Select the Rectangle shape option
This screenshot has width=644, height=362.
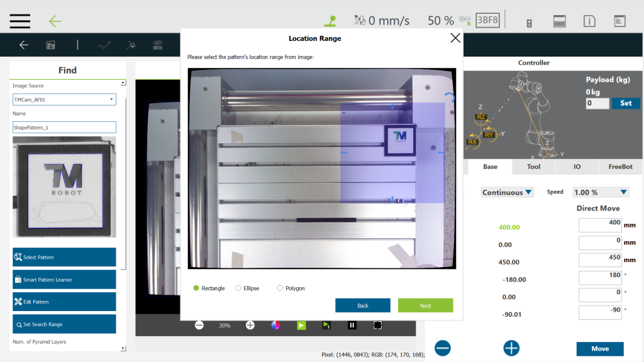coord(196,288)
